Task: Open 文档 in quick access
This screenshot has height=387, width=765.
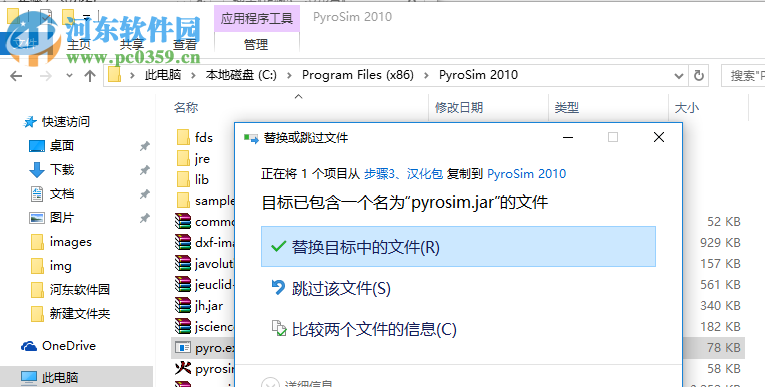Action: coord(62,193)
